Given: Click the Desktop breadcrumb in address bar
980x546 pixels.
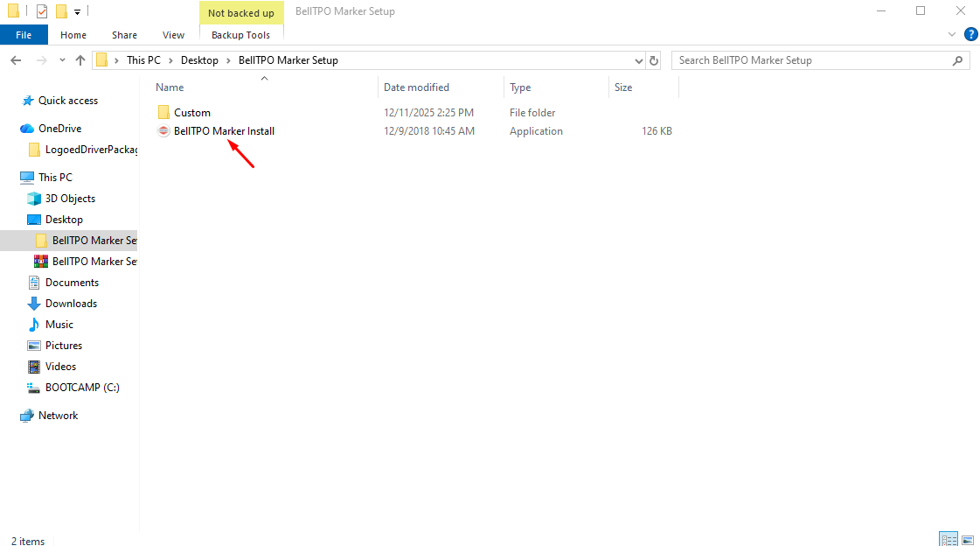Looking at the screenshot, I should (199, 60).
